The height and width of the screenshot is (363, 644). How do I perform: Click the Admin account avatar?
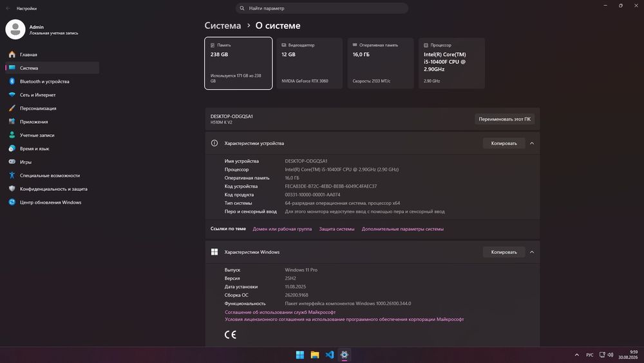[x=15, y=29]
